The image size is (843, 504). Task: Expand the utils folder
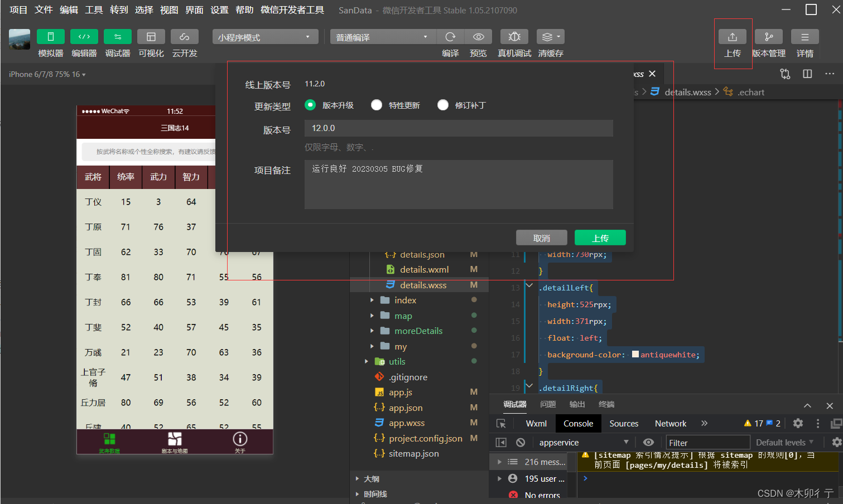(x=367, y=362)
